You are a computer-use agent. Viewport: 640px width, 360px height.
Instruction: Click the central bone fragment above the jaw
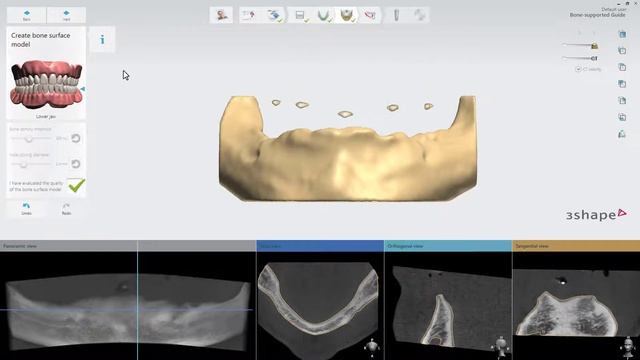(x=345, y=114)
